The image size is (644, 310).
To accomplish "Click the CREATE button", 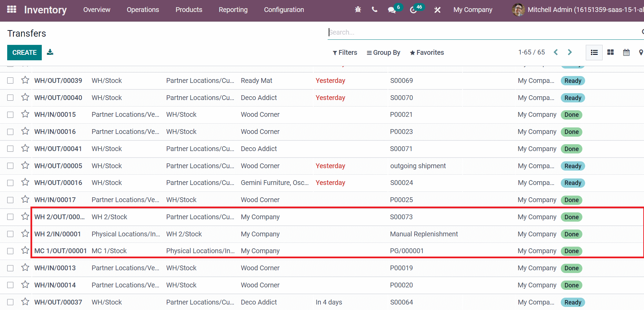I will click(24, 52).
